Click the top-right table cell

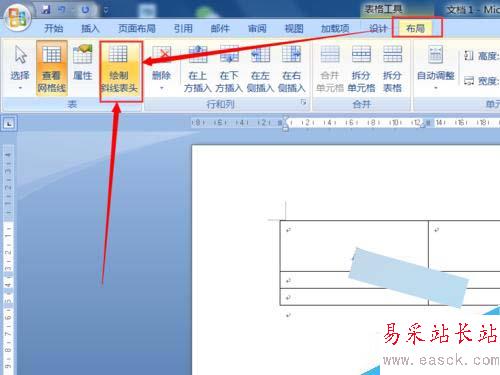click(464, 245)
